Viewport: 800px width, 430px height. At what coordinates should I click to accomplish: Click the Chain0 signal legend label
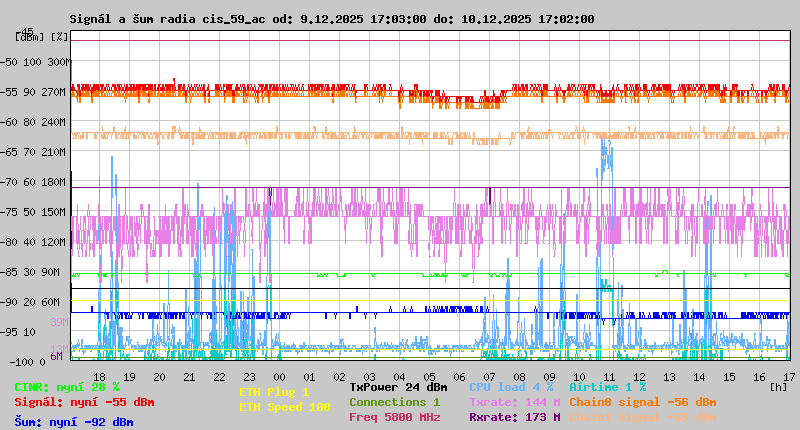[x=642, y=402]
